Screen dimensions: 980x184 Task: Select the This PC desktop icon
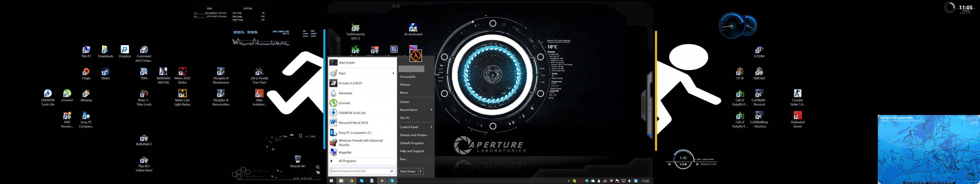[x=86, y=52]
